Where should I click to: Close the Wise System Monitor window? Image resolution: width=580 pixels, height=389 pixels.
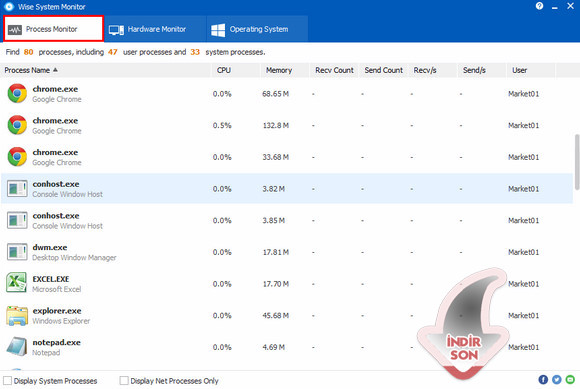[x=570, y=6]
